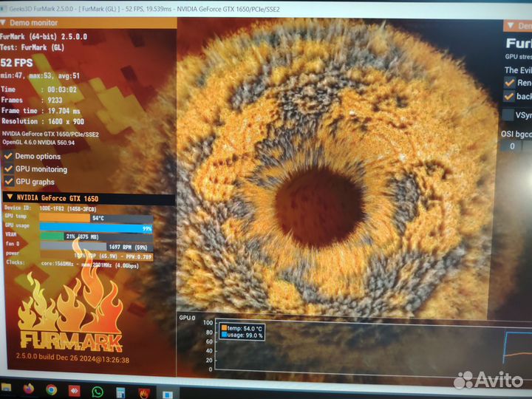Collapse the Demo monitor panel

coord(5,23)
